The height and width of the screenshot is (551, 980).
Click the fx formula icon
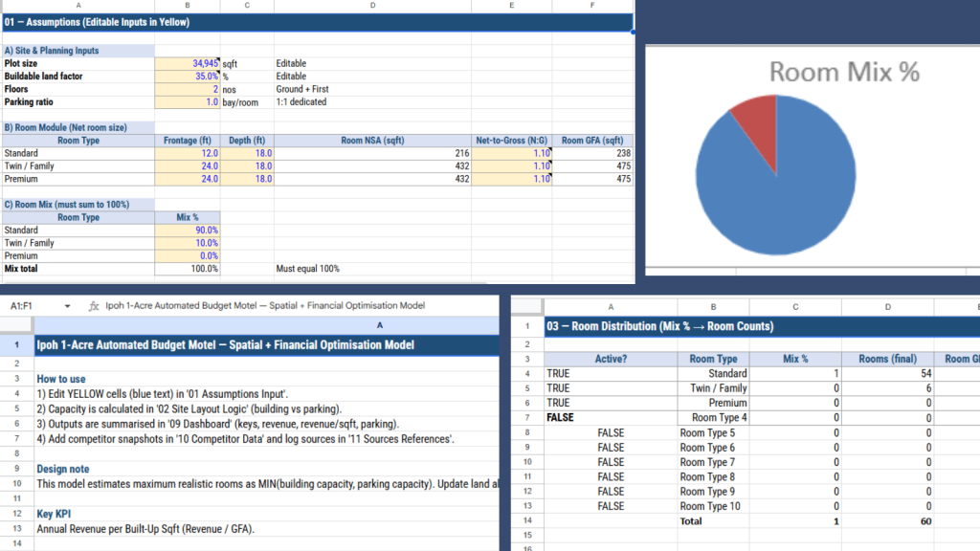coord(94,305)
